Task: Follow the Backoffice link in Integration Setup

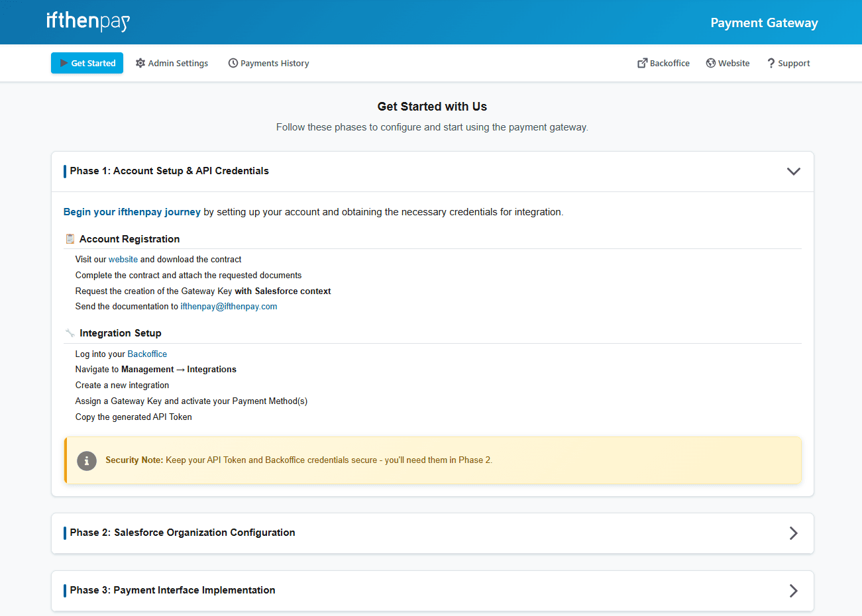Action: pos(147,354)
